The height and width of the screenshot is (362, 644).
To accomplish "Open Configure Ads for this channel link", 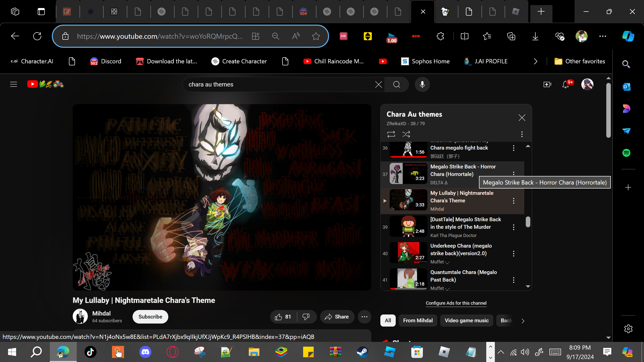I will pyautogui.click(x=456, y=303).
